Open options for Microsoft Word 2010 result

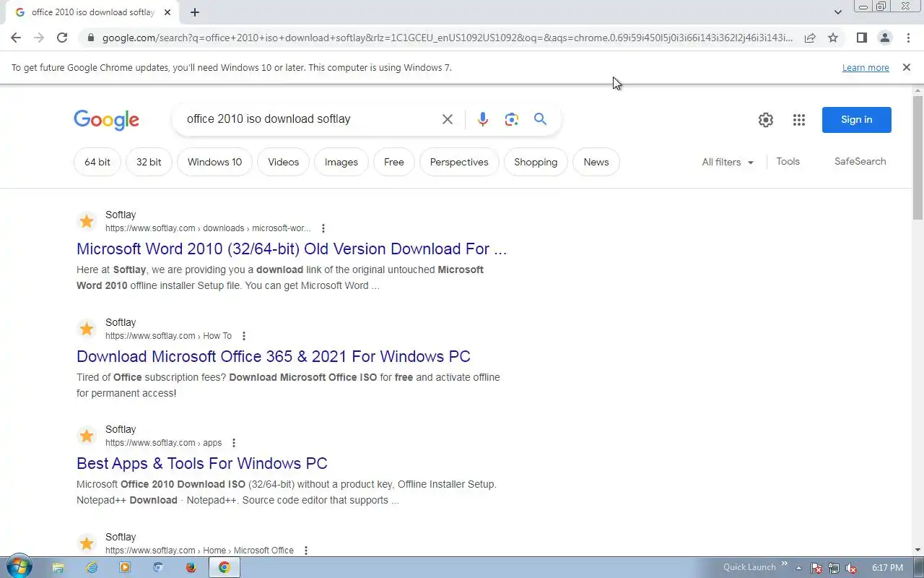click(323, 228)
